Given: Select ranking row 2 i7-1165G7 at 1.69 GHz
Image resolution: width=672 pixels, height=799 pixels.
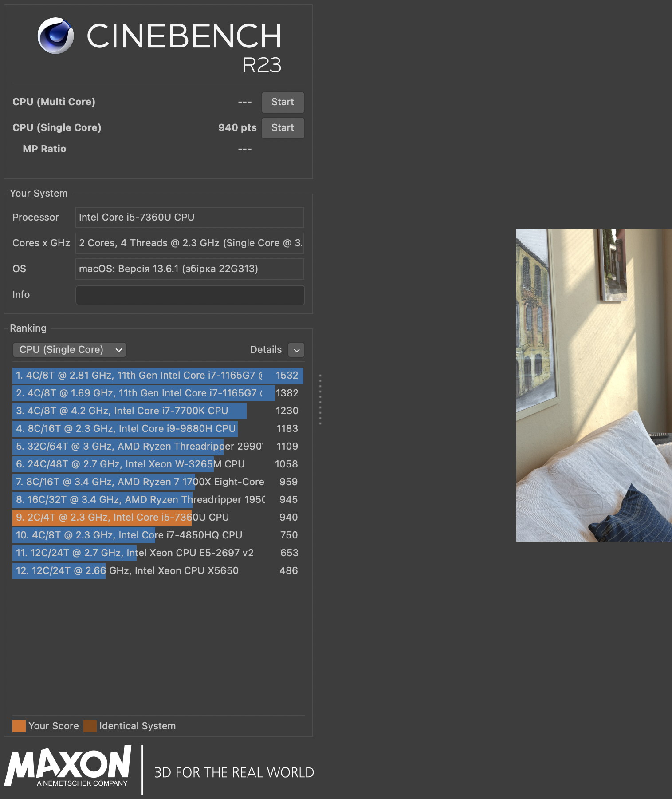Looking at the screenshot, I should [x=158, y=393].
